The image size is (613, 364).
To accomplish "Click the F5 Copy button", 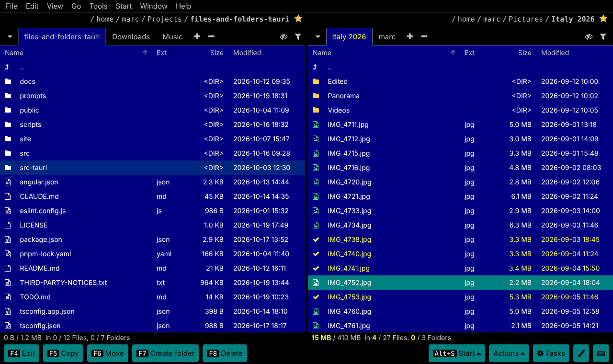I will click(63, 353).
